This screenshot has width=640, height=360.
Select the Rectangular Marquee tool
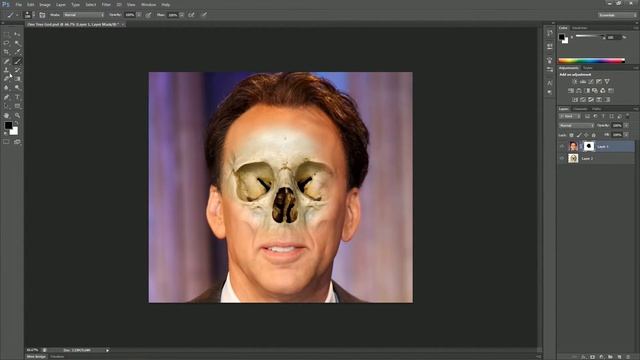[x=6, y=35]
